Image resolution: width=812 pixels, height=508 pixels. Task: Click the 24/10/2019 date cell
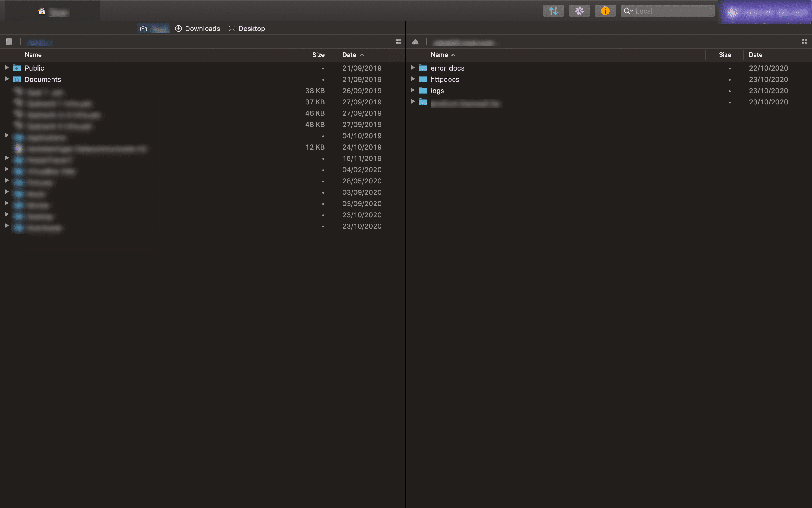pos(362,147)
